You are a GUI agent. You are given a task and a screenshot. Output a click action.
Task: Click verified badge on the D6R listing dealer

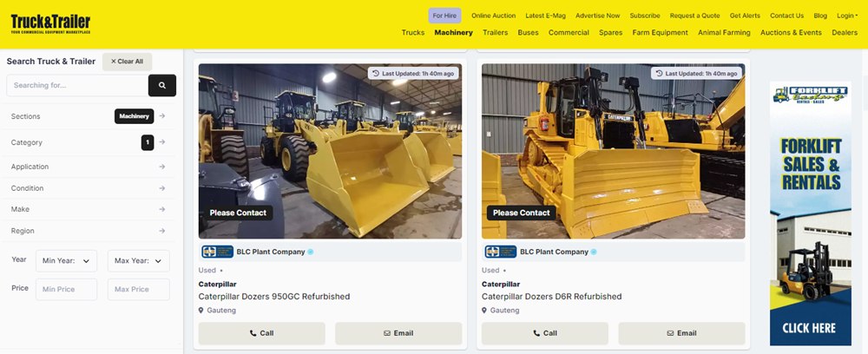[594, 252]
